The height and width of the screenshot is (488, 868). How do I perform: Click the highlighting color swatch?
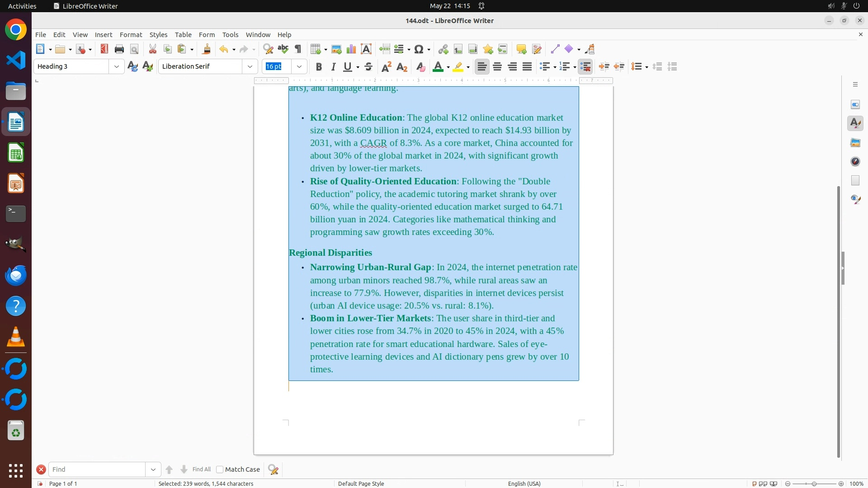pos(458,67)
